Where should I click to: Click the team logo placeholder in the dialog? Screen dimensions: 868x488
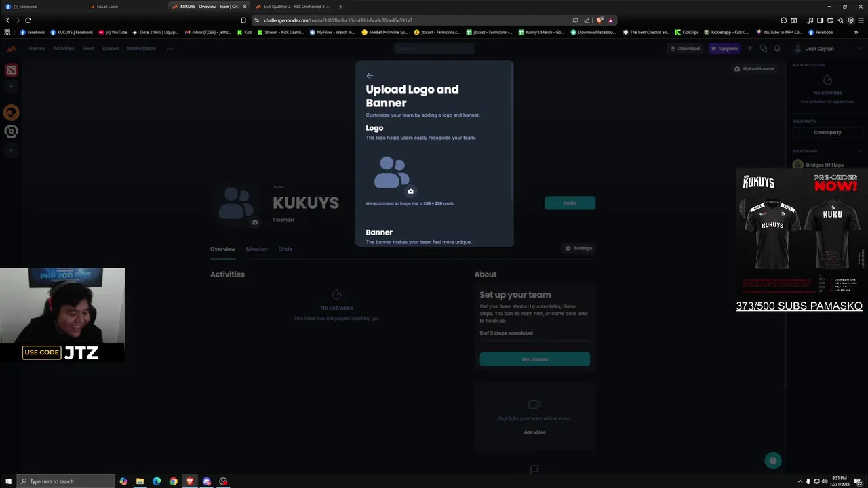click(392, 172)
